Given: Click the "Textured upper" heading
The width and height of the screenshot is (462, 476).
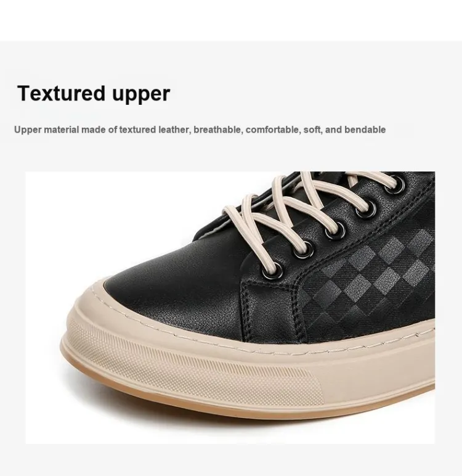Looking at the screenshot, I should point(94,94).
